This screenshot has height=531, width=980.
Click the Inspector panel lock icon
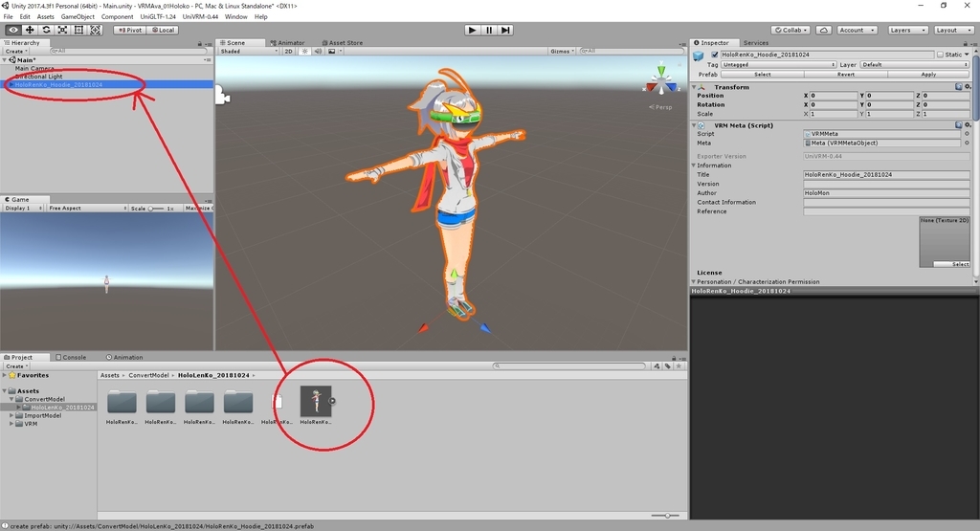[x=965, y=43]
